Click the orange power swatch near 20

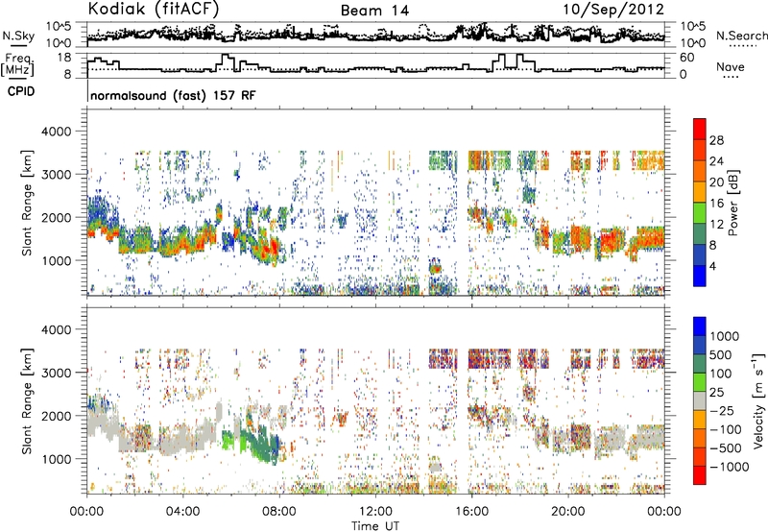coord(700,170)
